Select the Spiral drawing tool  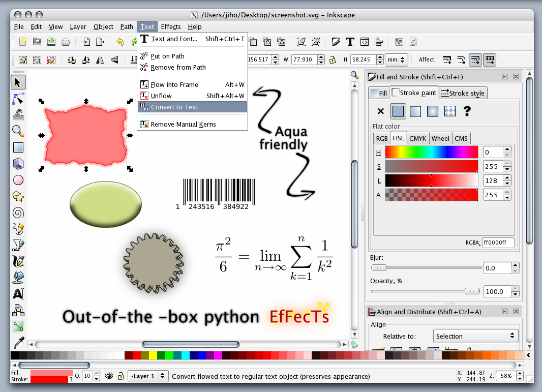click(x=18, y=213)
